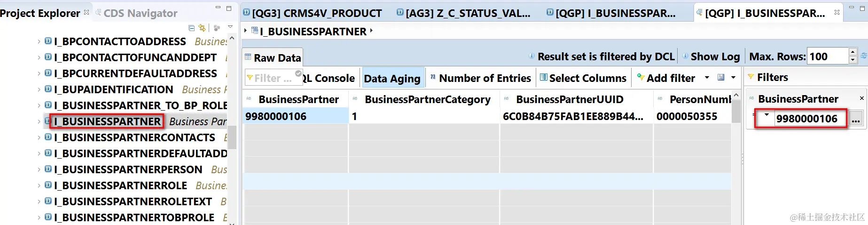Open Project Explorer view menu triangle
The width and height of the screenshot is (868, 225).
pyautogui.click(x=230, y=27)
